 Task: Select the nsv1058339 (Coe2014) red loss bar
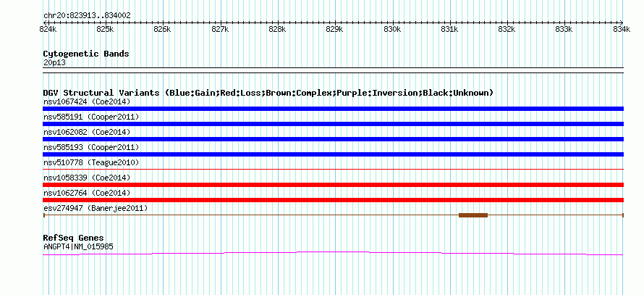pos(333,185)
